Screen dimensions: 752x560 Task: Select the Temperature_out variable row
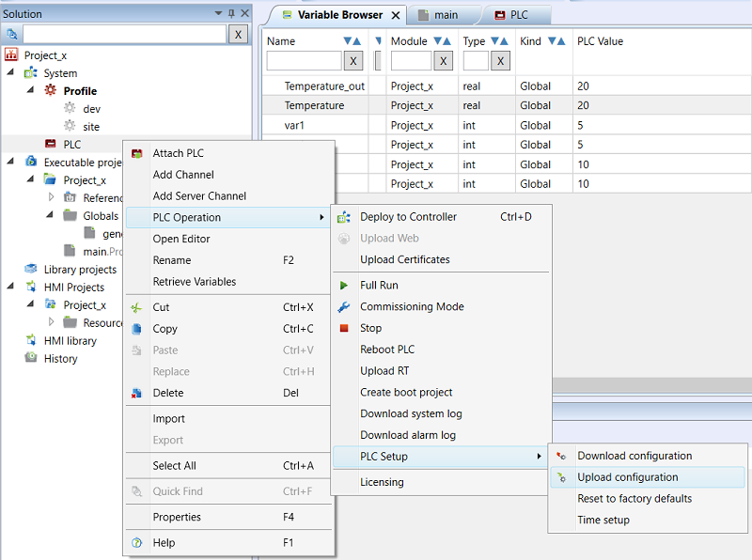pos(507,86)
